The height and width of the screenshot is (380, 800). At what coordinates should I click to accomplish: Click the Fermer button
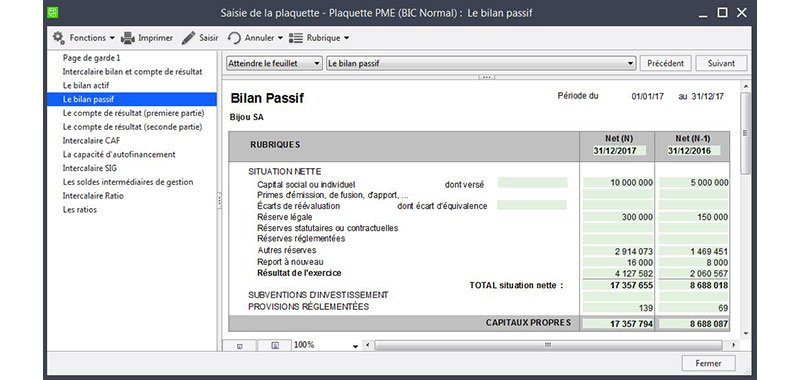(x=708, y=364)
